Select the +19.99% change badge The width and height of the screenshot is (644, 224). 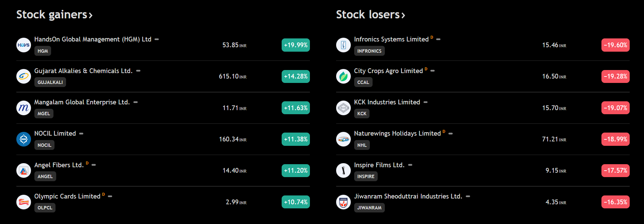click(296, 45)
